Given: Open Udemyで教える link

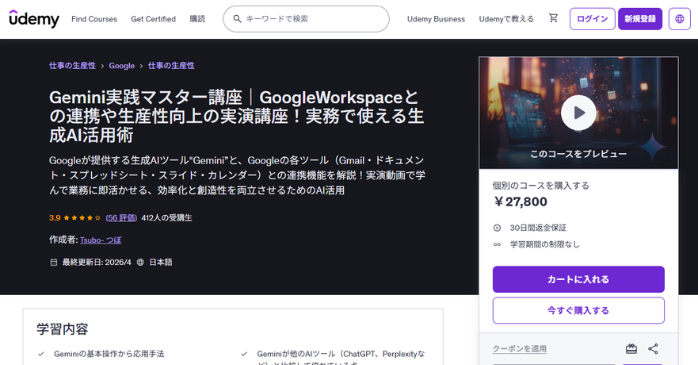Looking at the screenshot, I should click(506, 19).
